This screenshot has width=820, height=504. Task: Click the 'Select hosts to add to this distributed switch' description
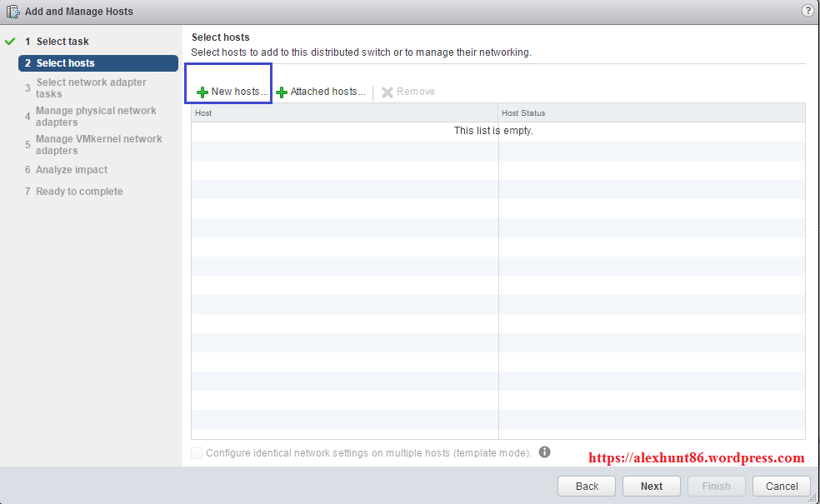(362, 52)
